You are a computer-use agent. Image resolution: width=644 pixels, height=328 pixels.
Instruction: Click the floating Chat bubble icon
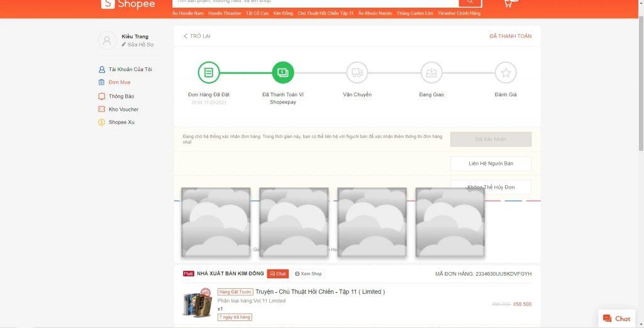tap(607, 319)
